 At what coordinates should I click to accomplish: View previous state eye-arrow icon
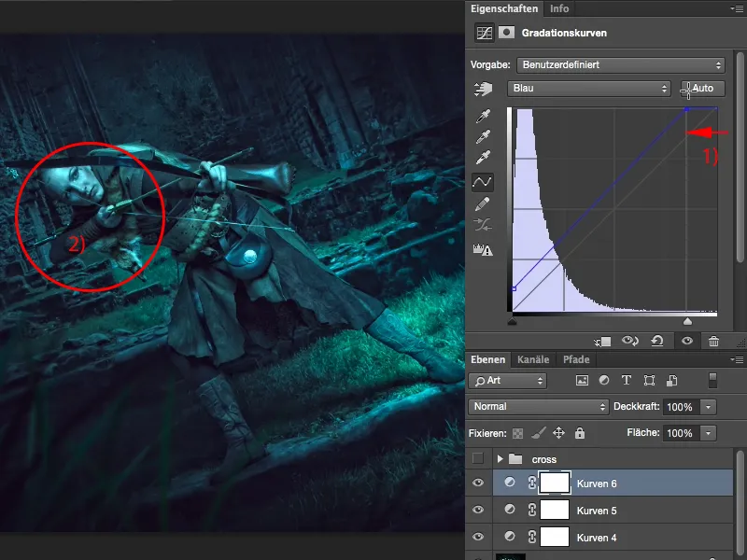click(630, 341)
